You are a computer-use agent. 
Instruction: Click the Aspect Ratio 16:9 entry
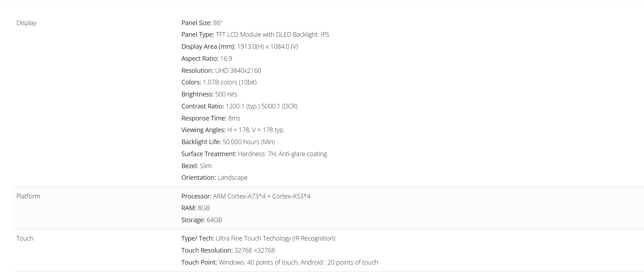(207, 59)
